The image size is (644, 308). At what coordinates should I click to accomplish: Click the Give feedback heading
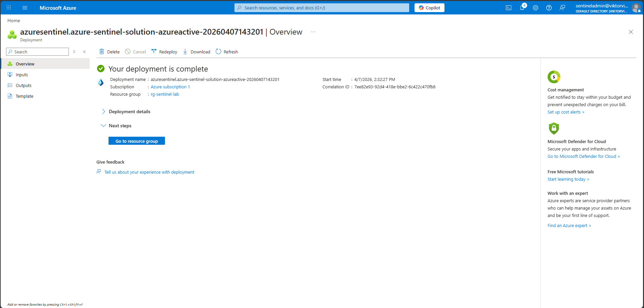(110, 162)
